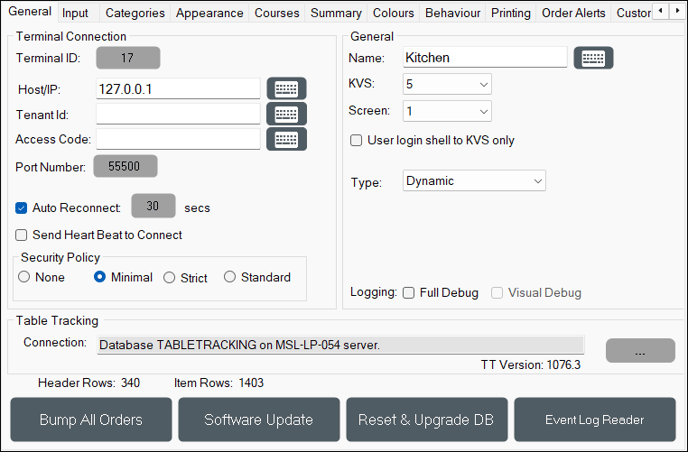The width and height of the screenshot is (688, 452).
Task: Switch to the Printing tab
Action: coord(511,13)
